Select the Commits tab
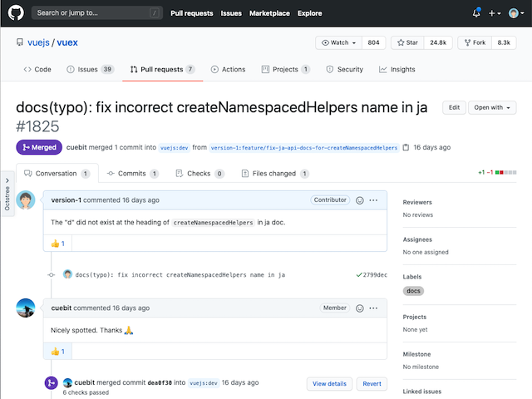 coord(133,174)
